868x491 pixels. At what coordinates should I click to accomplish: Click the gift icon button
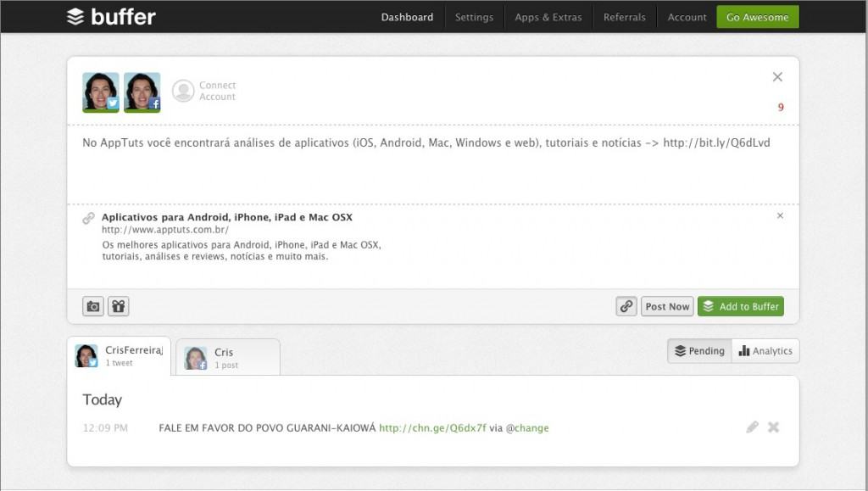[118, 306]
